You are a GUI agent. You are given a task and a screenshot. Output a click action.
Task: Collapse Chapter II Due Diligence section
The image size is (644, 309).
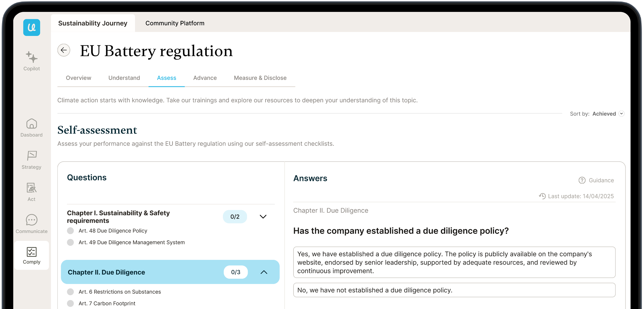coord(264,272)
